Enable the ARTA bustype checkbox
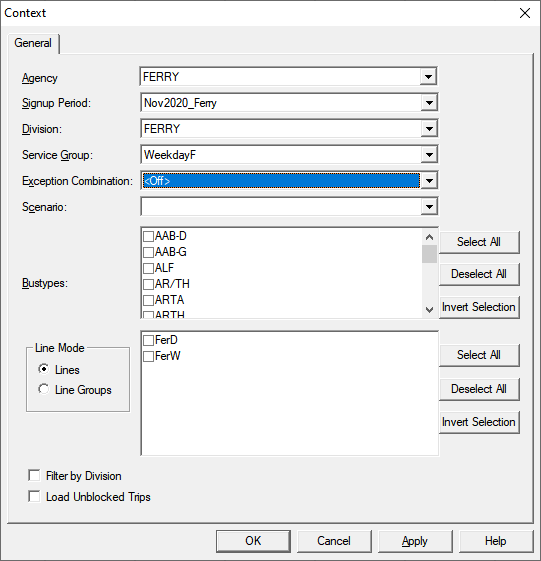 tap(148, 300)
